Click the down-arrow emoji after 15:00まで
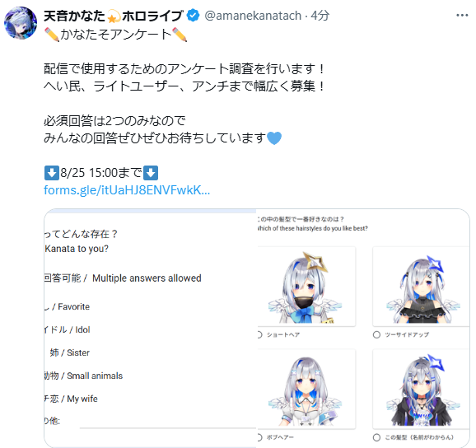Image resolution: width=476 pixels, height=448 pixels. 151,173
